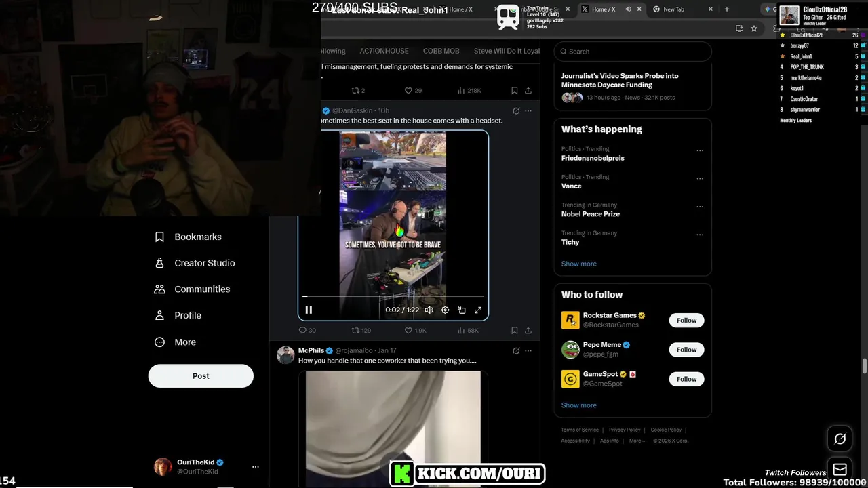Seek along the video progress bar
Image resolution: width=868 pixels, height=488 pixels.
click(393, 296)
